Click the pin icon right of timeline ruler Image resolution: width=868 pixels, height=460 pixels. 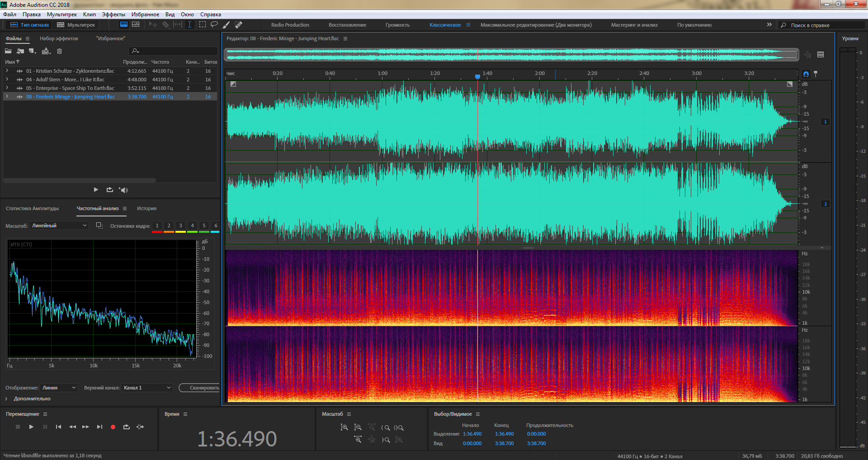tap(816, 74)
